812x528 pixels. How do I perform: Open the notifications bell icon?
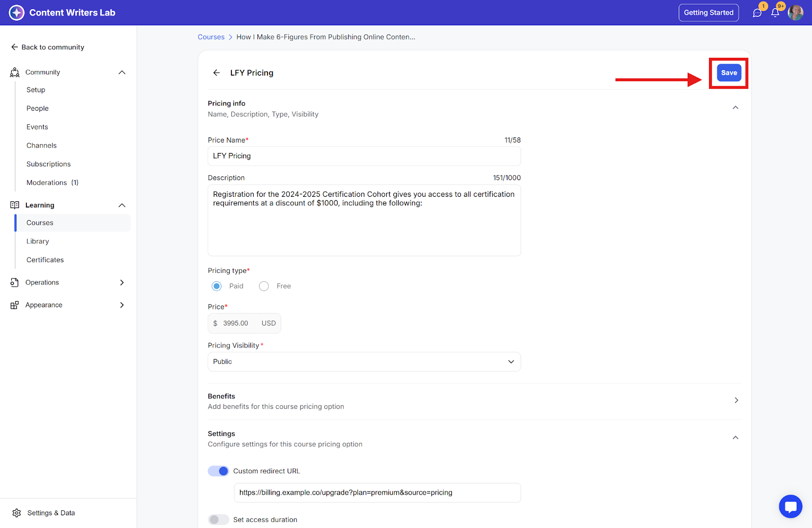775,13
